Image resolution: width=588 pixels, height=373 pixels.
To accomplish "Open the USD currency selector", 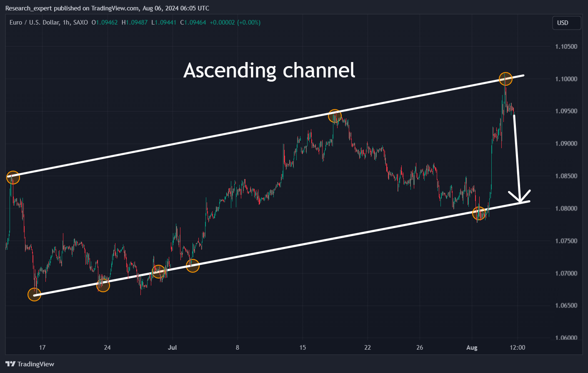I will (x=567, y=23).
